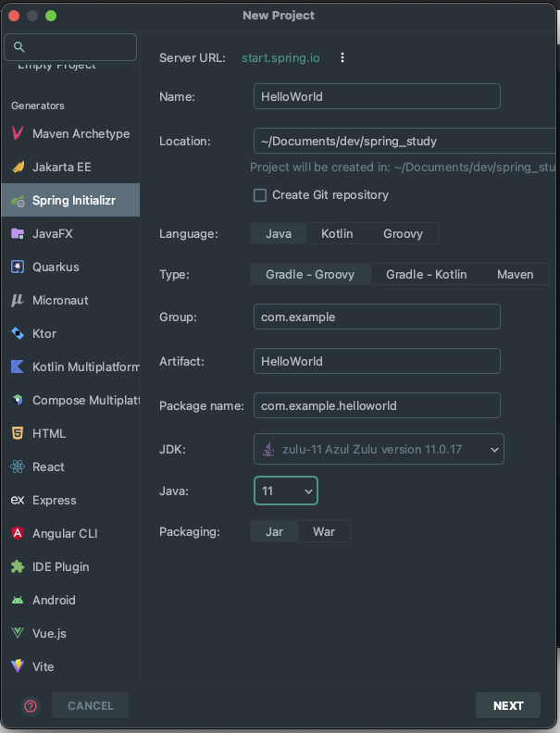Select Groovy as the language
The width and height of the screenshot is (560, 733).
[403, 234]
